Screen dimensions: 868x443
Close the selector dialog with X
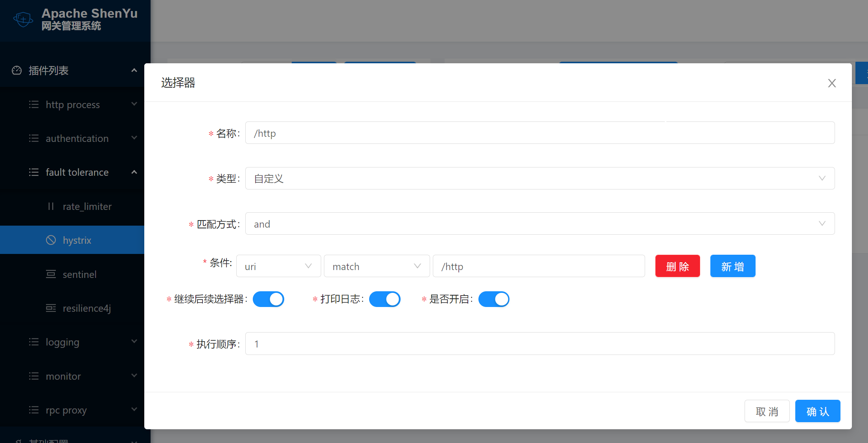(831, 83)
